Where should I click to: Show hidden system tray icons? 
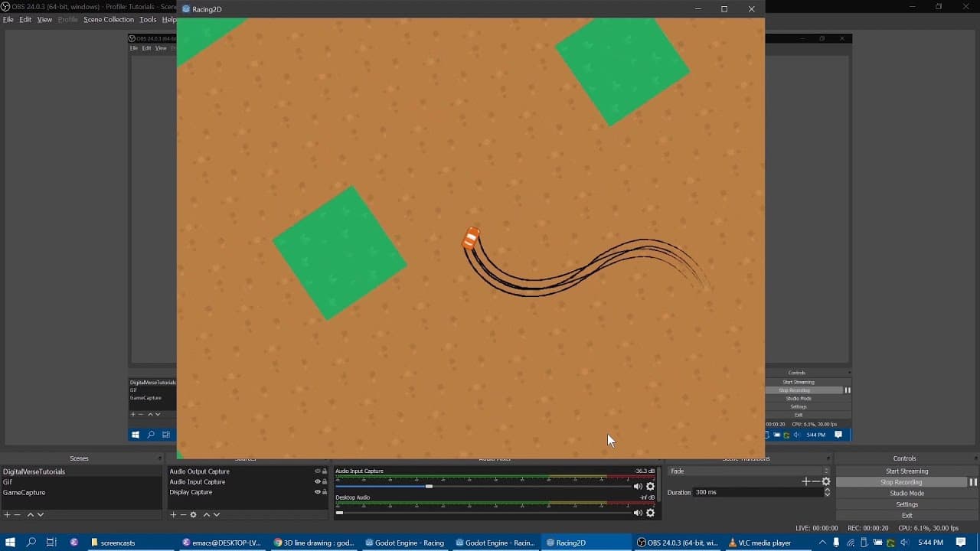pos(823,543)
